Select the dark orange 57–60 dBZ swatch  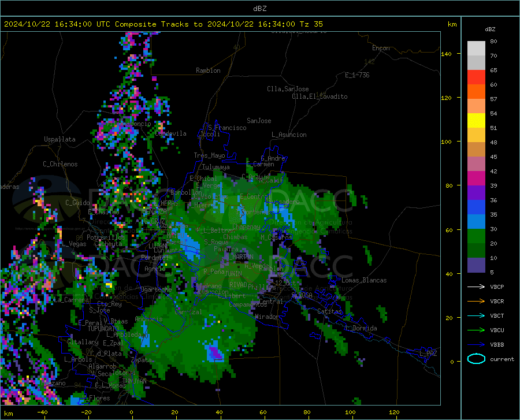(x=476, y=92)
